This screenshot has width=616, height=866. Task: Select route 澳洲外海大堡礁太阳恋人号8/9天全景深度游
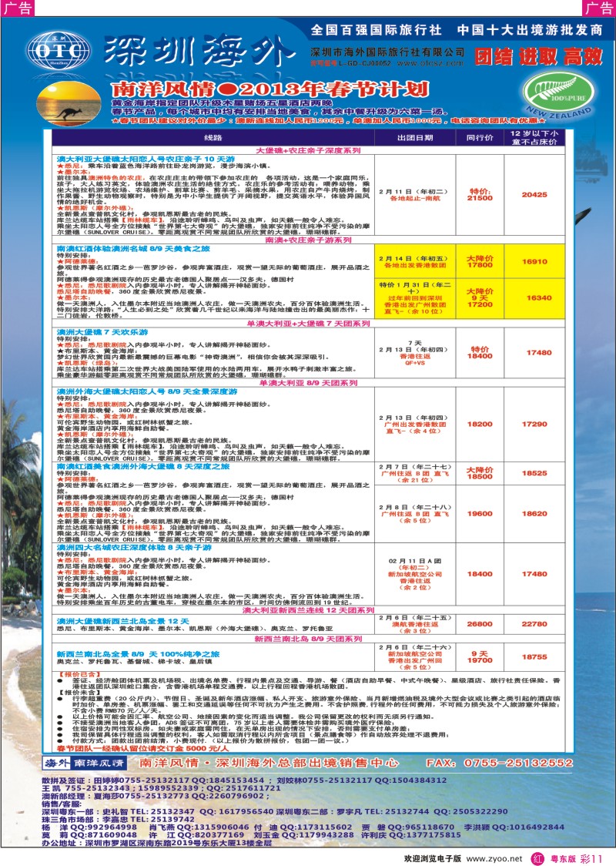tap(147, 391)
